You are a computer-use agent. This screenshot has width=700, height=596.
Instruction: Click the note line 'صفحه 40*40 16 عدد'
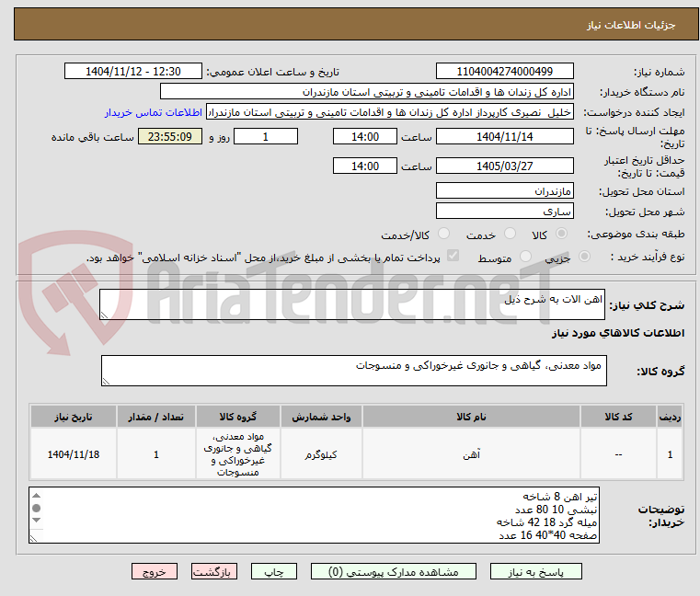tap(548, 535)
